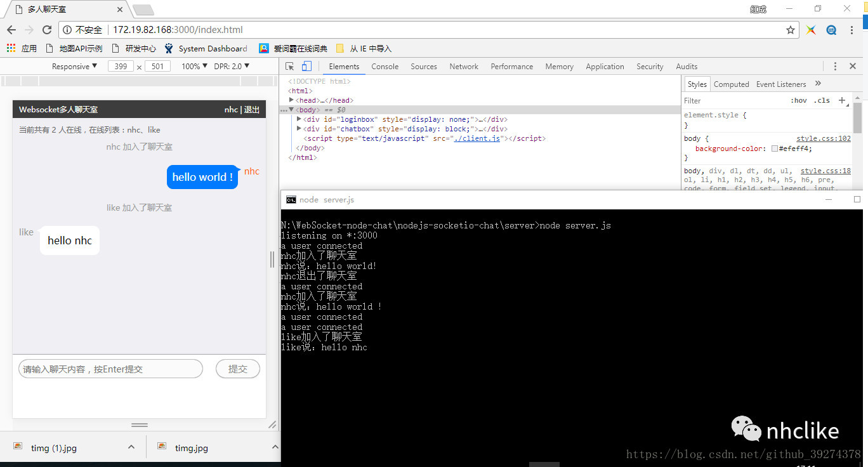The height and width of the screenshot is (467, 868).
Task: Switch to Application tab
Action: tap(605, 66)
